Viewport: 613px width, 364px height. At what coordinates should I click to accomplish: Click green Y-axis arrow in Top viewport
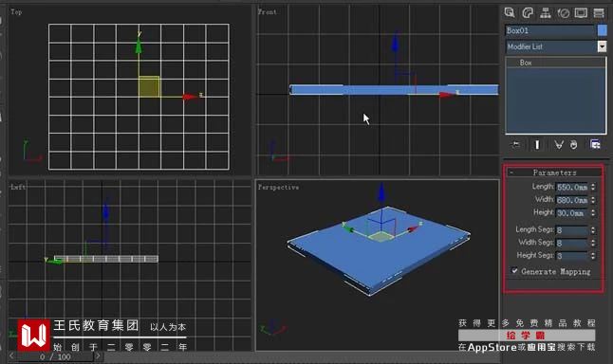pyautogui.click(x=139, y=45)
